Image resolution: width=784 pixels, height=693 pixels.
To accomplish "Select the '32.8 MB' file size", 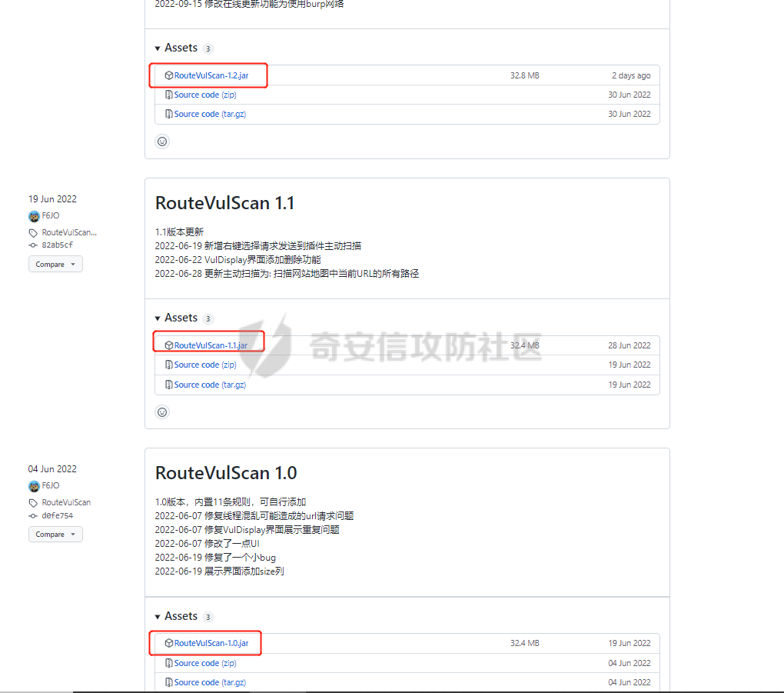I will point(524,75).
